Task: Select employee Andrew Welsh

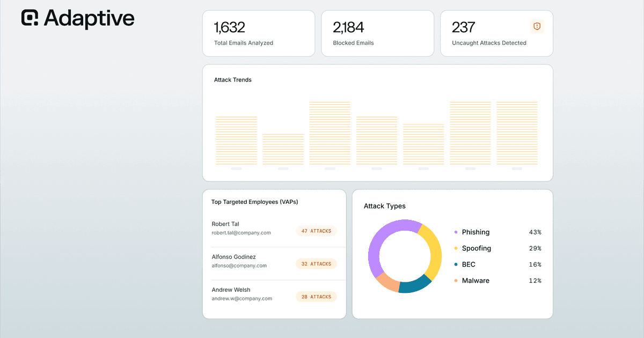Action: (x=231, y=290)
